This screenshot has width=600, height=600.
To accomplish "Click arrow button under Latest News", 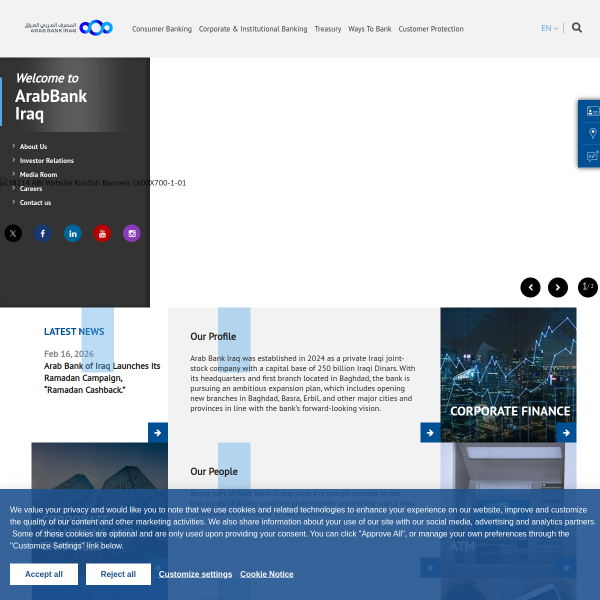I will 158,433.
